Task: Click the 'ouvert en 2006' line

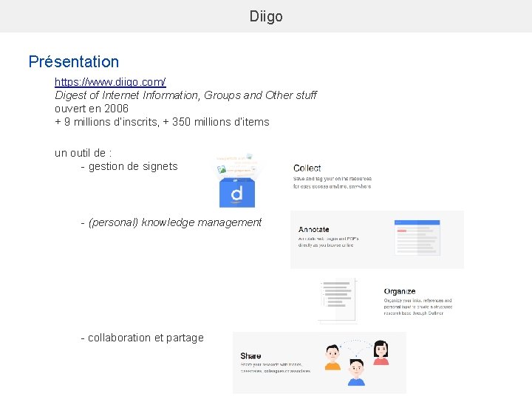Action: pos(92,109)
